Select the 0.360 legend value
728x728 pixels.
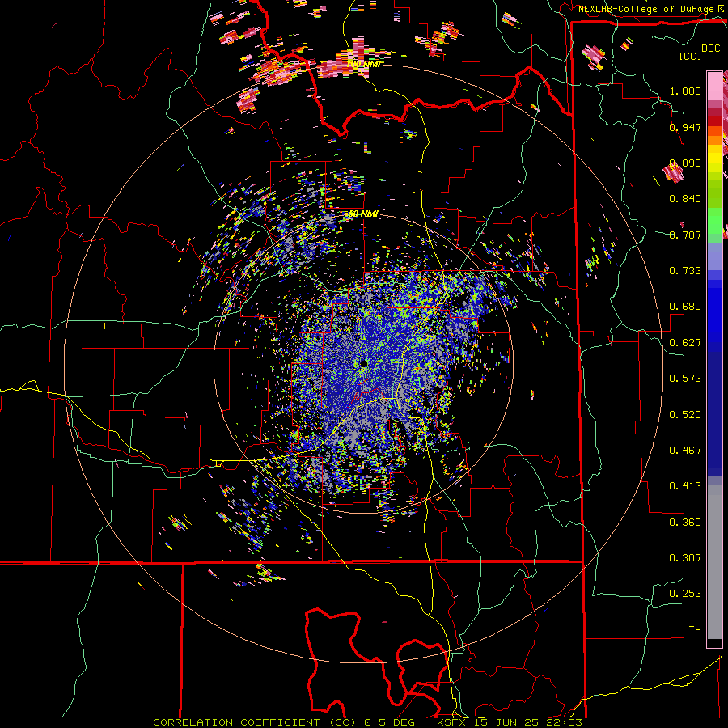click(x=685, y=522)
